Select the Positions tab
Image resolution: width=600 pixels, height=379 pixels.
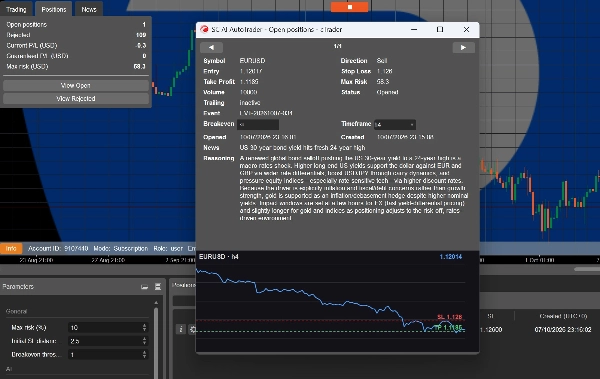click(54, 9)
